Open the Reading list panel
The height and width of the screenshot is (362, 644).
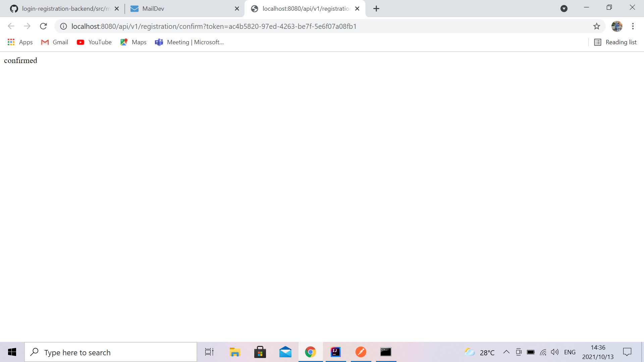coord(615,42)
